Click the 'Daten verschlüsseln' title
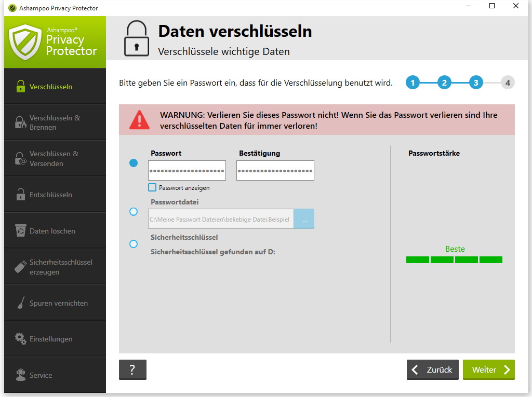Viewport: 532px width, 397px height. [235, 31]
